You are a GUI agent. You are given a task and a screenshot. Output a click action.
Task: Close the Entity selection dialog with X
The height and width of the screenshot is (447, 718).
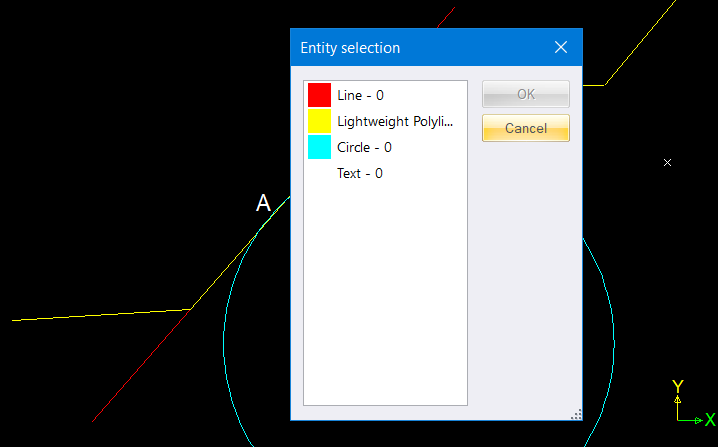(x=560, y=48)
